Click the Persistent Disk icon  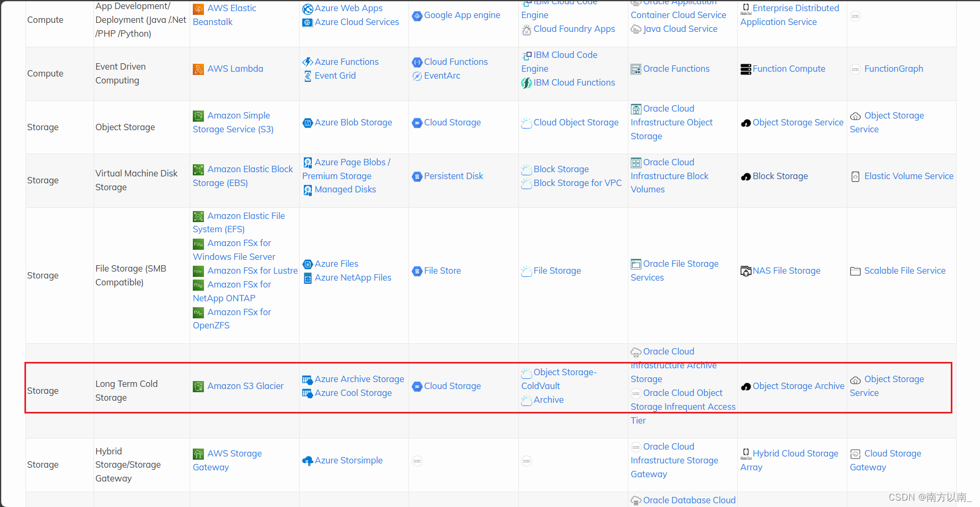(x=417, y=176)
